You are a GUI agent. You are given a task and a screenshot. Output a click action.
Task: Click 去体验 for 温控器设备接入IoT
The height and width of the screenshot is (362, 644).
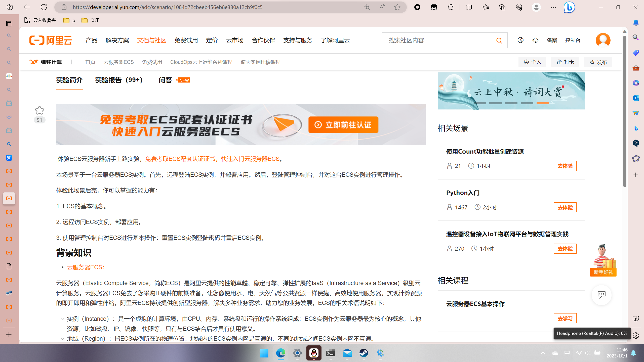[565, 249]
